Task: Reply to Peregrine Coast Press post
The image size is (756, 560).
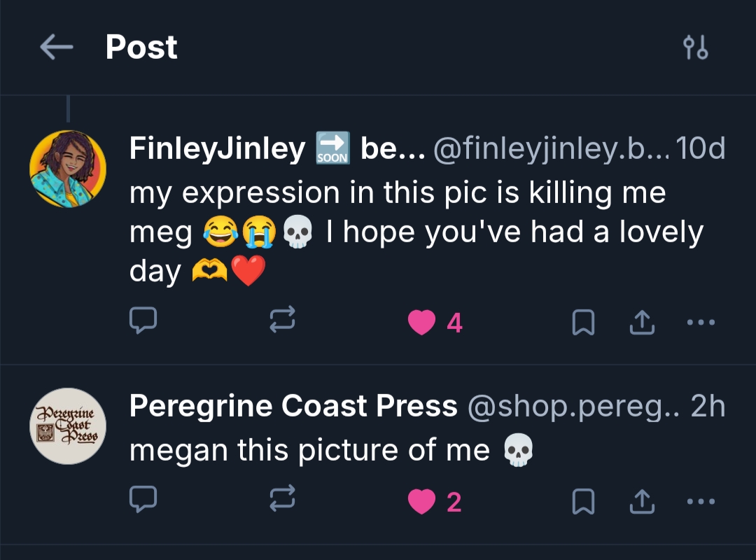Action: tap(143, 501)
